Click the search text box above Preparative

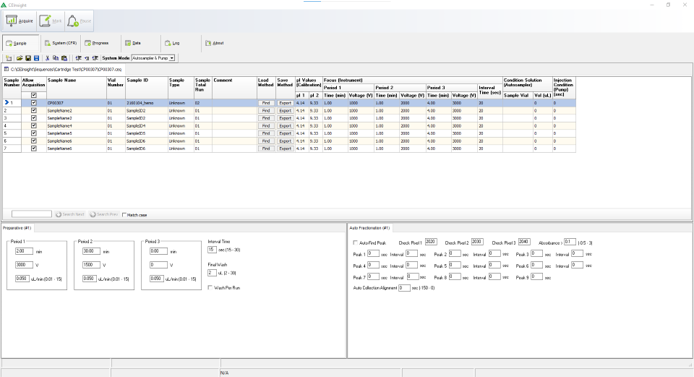click(x=31, y=214)
